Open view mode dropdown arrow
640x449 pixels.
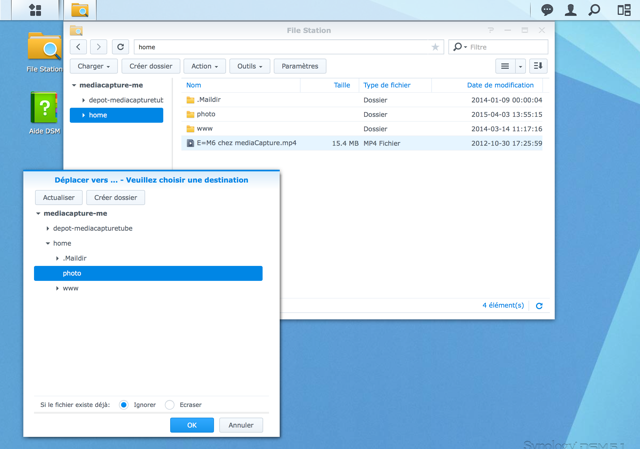(x=520, y=66)
